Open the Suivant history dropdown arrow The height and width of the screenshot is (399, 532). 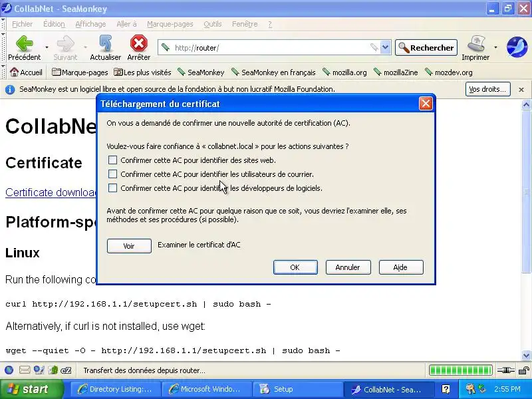[86, 47]
